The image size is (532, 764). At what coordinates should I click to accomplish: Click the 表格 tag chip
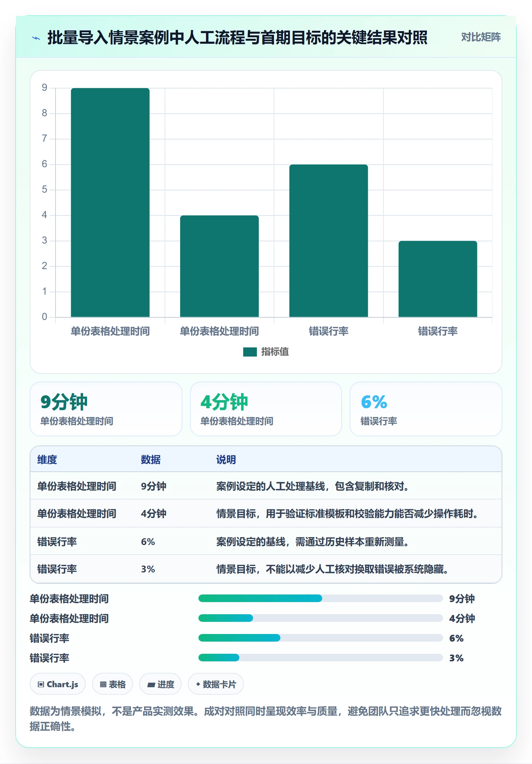pos(112,684)
